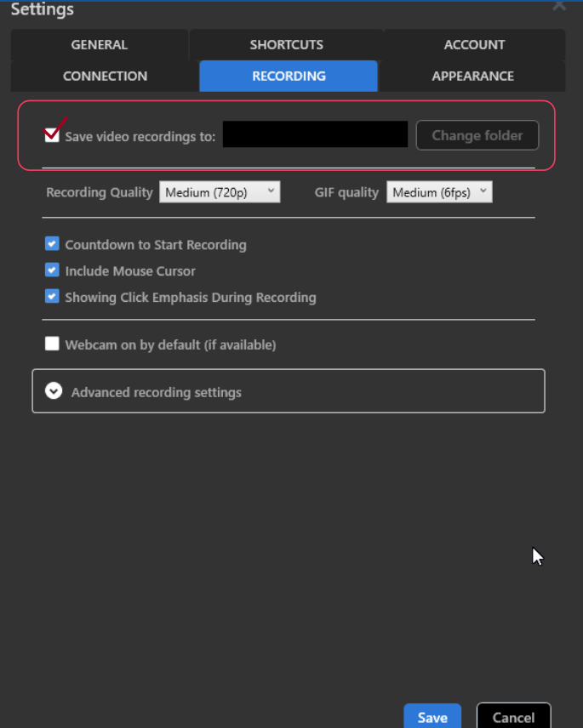Expand Advanced recording settings chevron icon
Viewport: 583px width, 728px height.
click(x=54, y=391)
